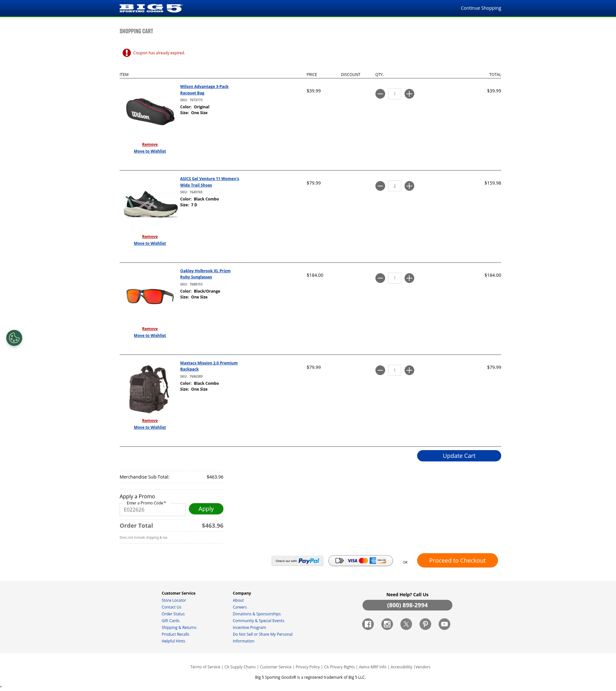The image size is (616, 691).
Task: Decrease Maxtacs backpack quantity with minus icon
Action: [380, 370]
